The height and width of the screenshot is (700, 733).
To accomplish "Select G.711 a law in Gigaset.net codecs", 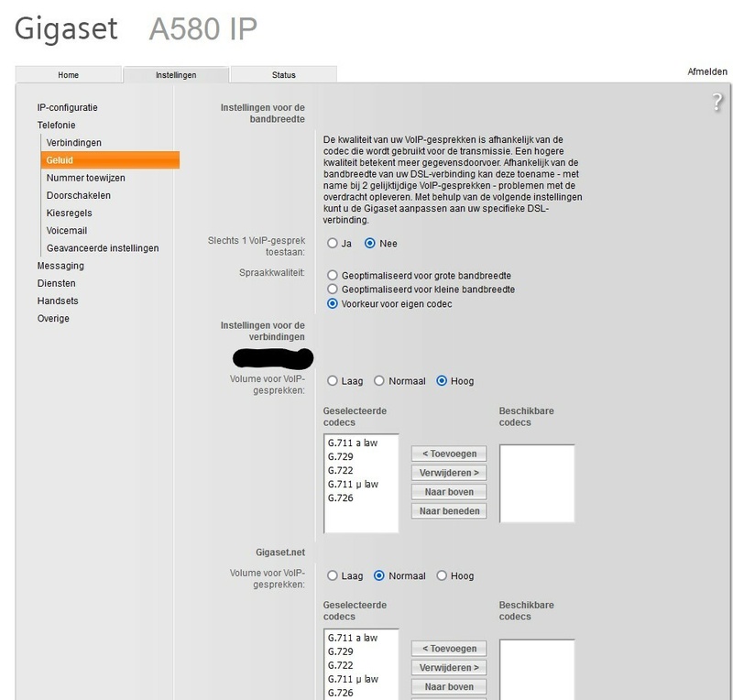I will 353,638.
